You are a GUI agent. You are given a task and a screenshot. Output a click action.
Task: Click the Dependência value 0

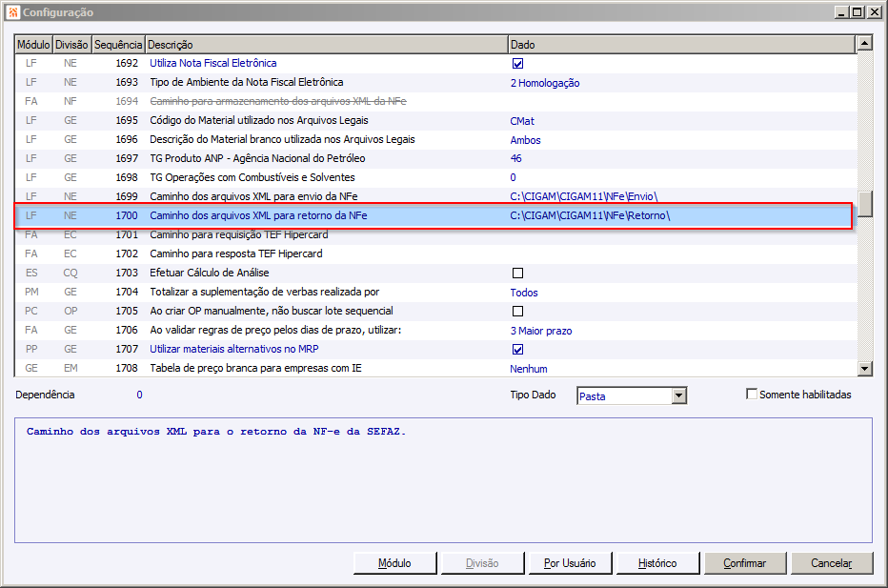(x=139, y=395)
